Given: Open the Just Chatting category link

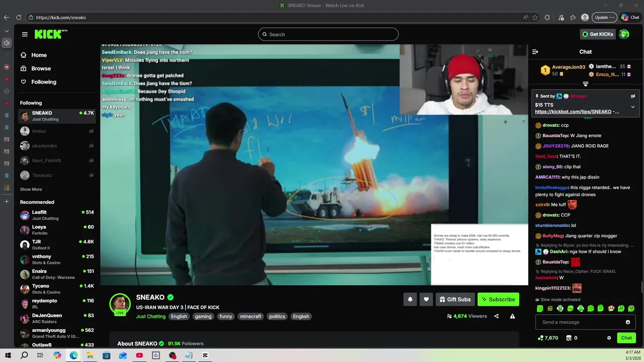Looking at the screenshot, I should pos(150,316).
